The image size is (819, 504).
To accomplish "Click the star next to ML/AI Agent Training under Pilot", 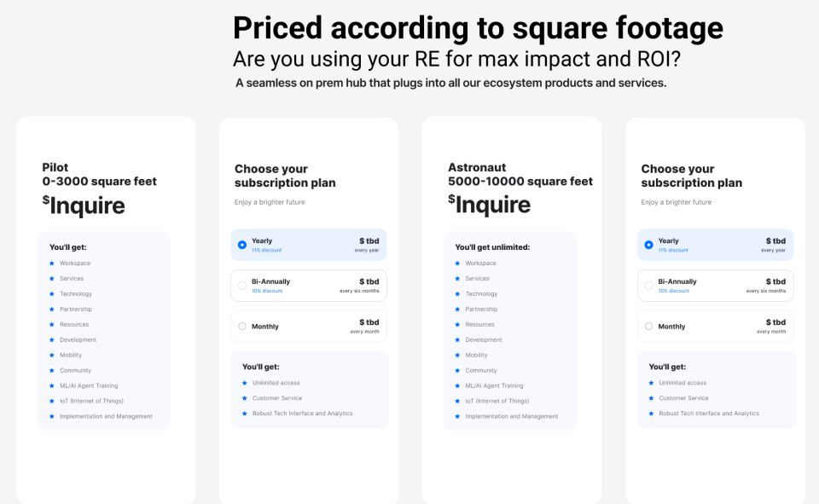I will coord(51,386).
